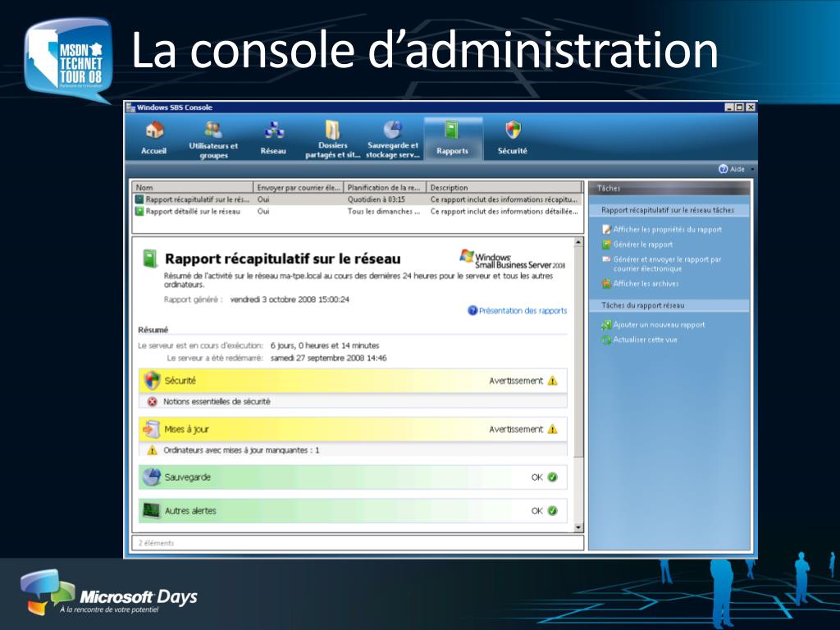Open the Accueil home tab icon

(154, 130)
